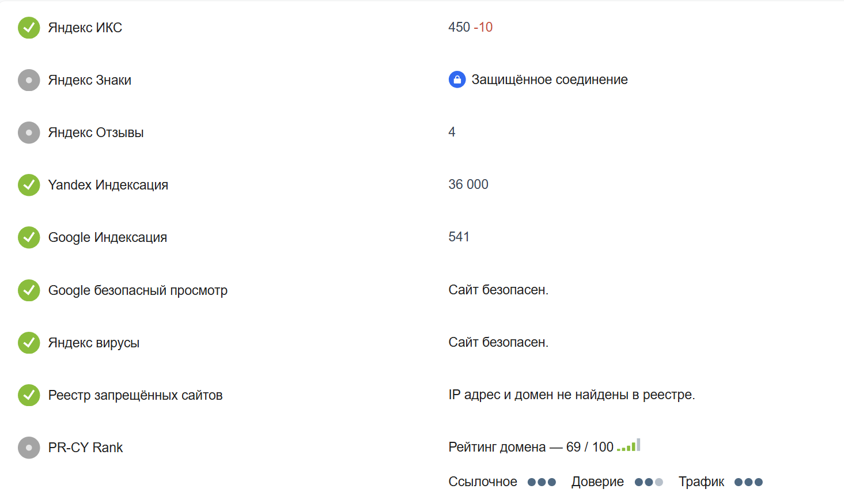Click the gray status icon beside Яндекс Отзывы
The height and width of the screenshot is (504, 844).
(x=29, y=132)
